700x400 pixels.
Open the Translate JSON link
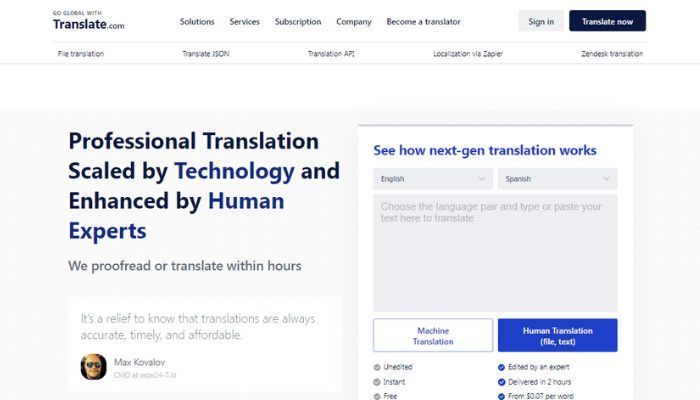click(205, 54)
